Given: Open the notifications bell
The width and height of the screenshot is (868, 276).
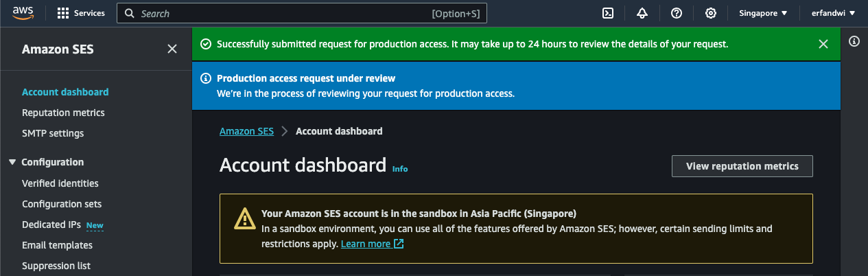Looking at the screenshot, I should (642, 13).
